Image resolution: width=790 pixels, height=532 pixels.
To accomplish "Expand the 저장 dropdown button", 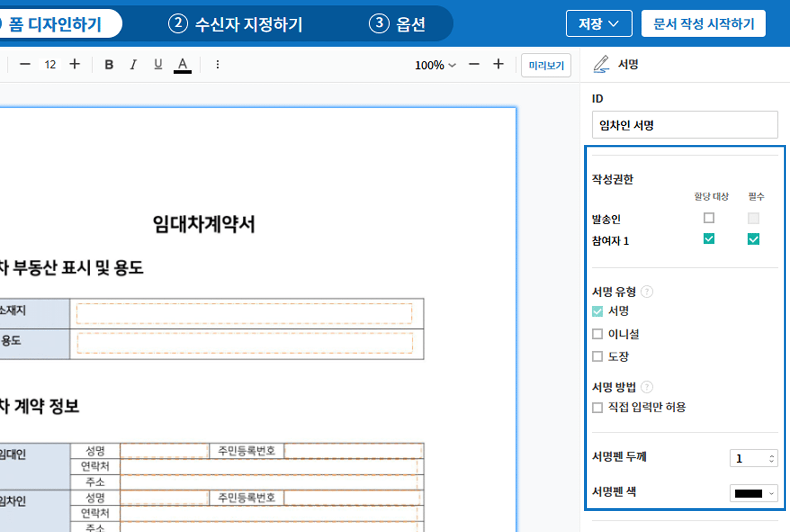I will [x=599, y=24].
